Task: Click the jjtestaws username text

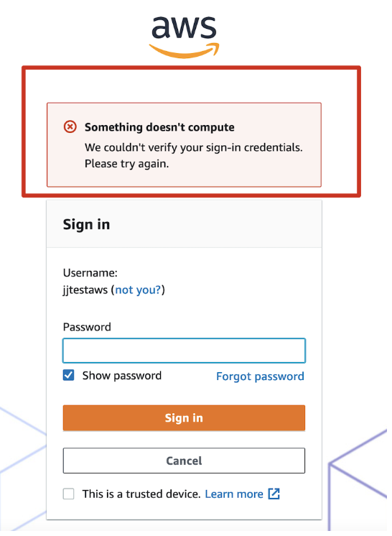Action: pos(85,290)
